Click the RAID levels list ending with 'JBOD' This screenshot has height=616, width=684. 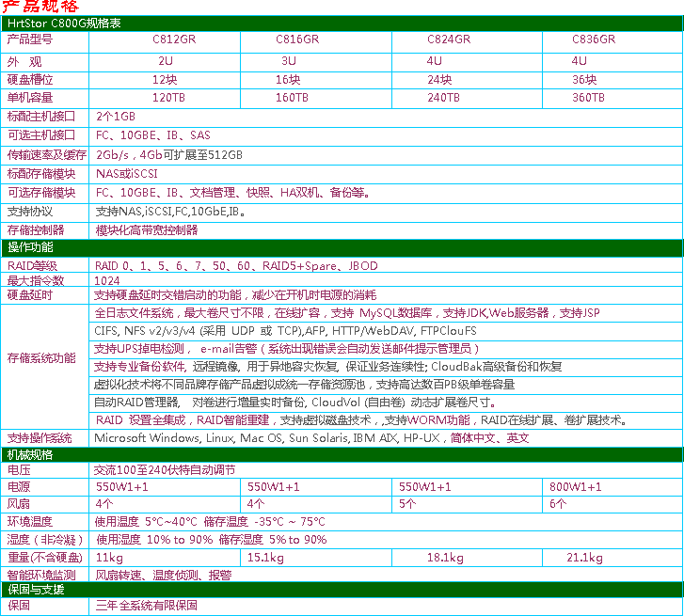tap(236, 266)
